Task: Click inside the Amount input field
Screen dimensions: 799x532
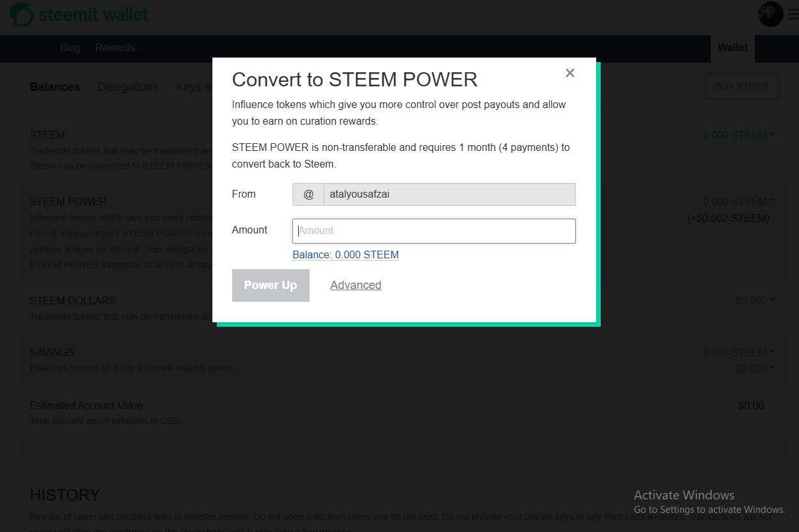Action: 434,231
